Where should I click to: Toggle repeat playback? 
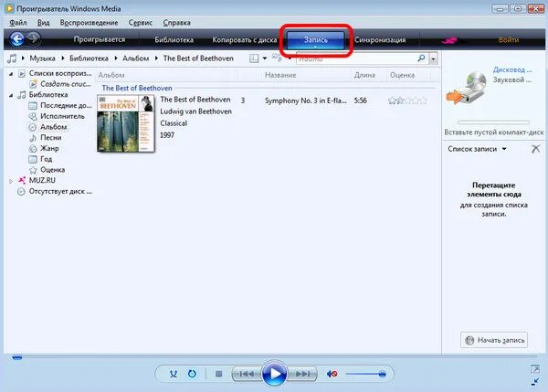tap(192, 374)
